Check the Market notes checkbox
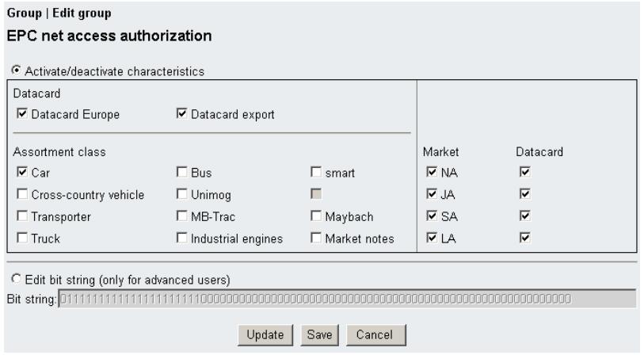 (316, 238)
